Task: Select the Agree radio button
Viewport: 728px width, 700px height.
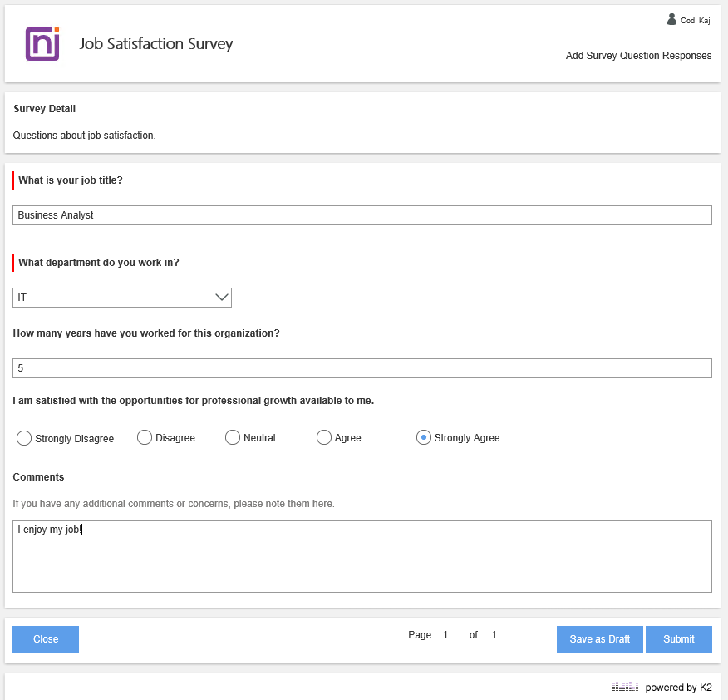Action: click(323, 436)
